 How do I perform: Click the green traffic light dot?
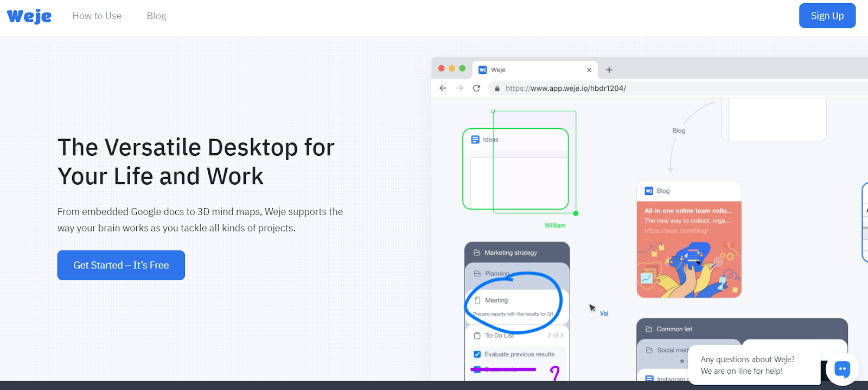point(462,68)
